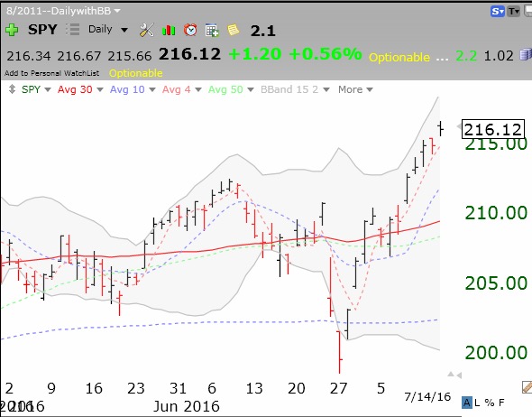The image size is (532, 417).
Task: Toggle the L log scale button
Action: pyautogui.click(x=477, y=403)
